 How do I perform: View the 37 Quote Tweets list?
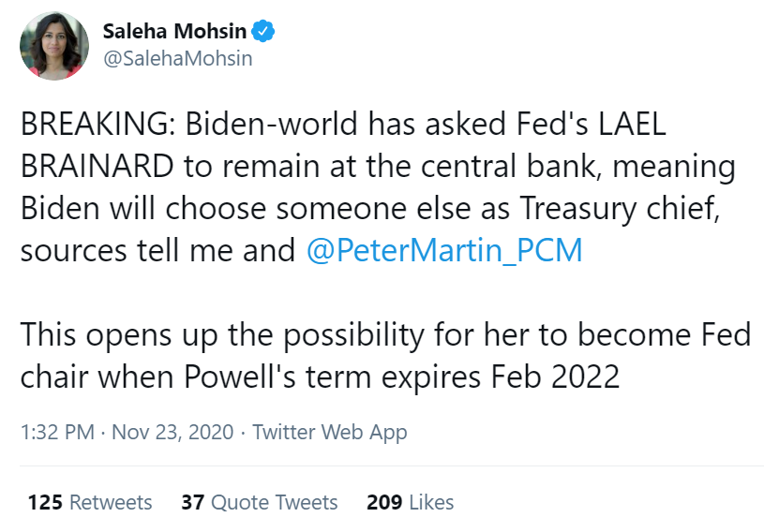click(x=260, y=502)
